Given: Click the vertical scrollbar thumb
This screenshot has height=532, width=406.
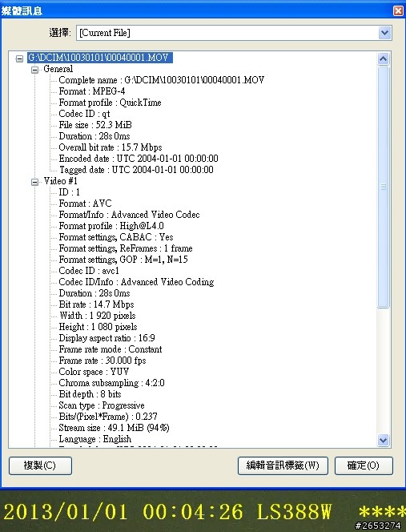Looking at the screenshot, I should [384, 187].
